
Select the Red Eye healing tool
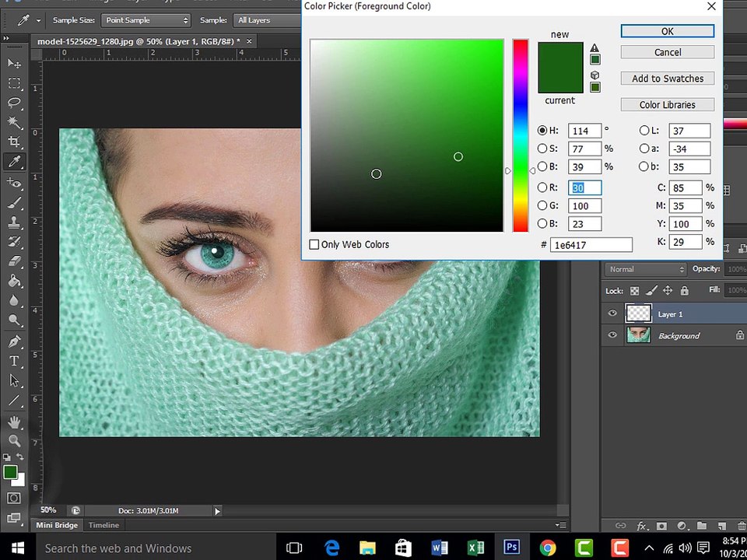[x=14, y=183]
